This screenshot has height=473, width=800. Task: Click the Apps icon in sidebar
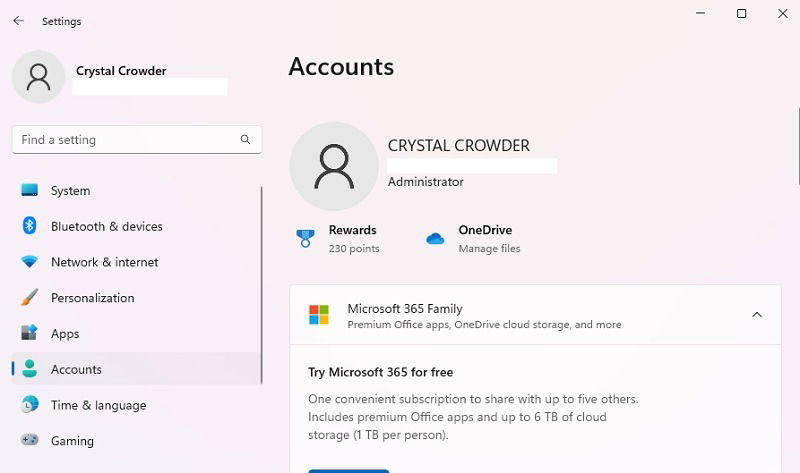(x=30, y=332)
